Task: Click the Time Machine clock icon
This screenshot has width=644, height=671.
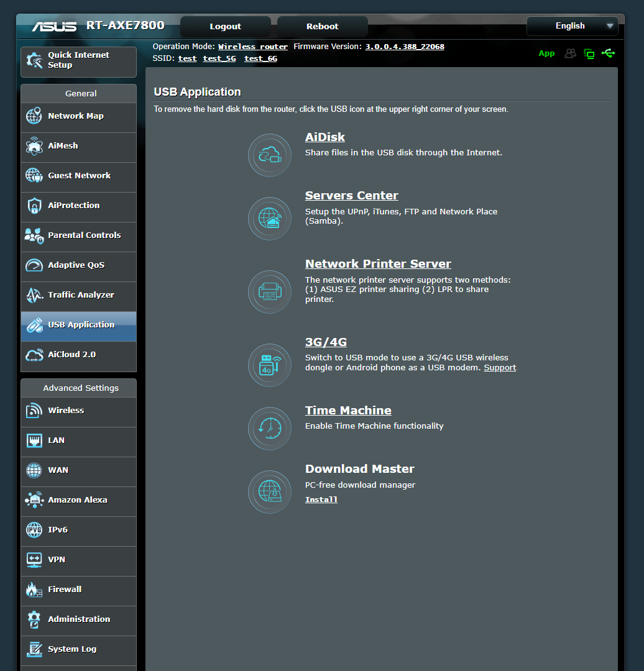Action: (x=270, y=428)
